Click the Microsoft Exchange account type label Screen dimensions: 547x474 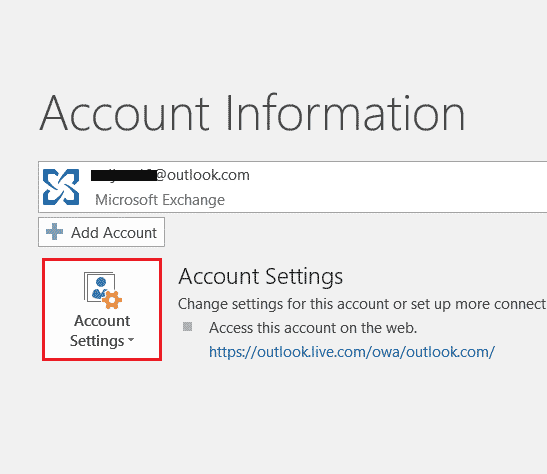point(160,200)
